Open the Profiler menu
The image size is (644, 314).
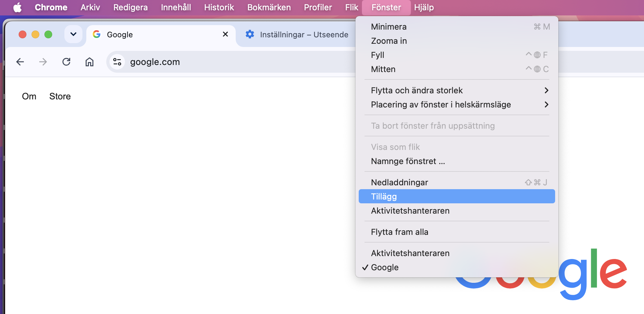tap(318, 7)
